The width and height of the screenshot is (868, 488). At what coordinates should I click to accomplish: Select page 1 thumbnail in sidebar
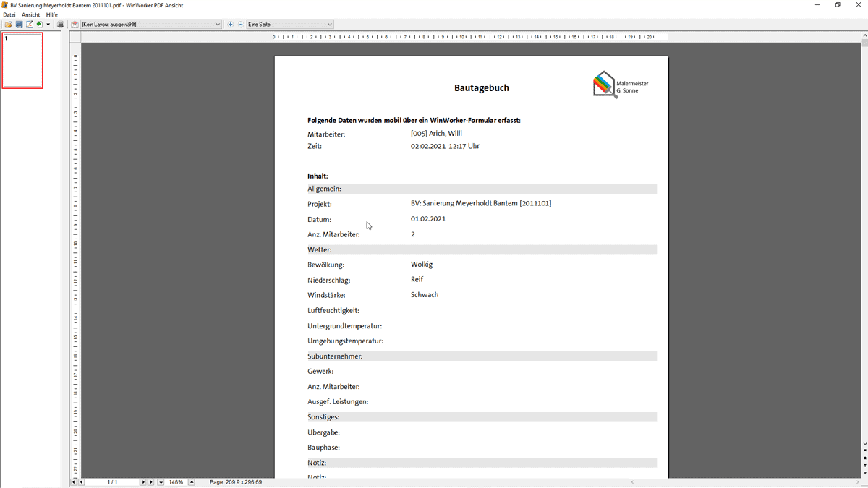point(22,61)
